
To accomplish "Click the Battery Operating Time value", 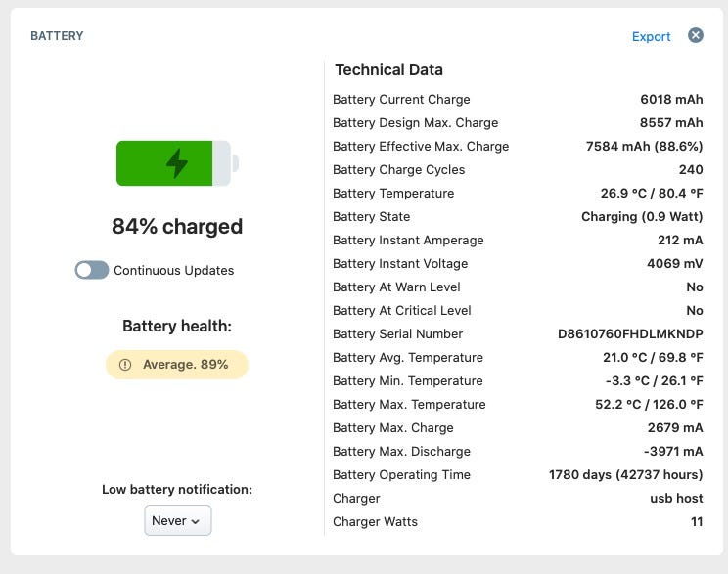I will (625, 474).
